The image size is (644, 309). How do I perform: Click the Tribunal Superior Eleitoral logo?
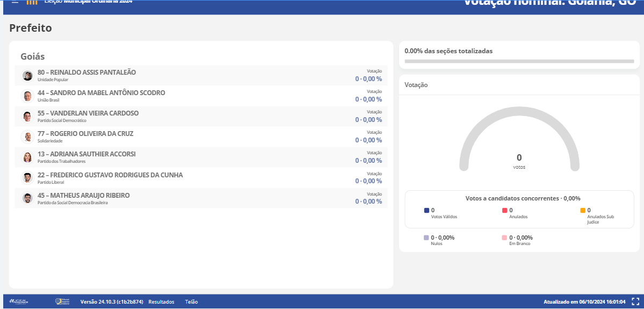(x=62, y=301)
